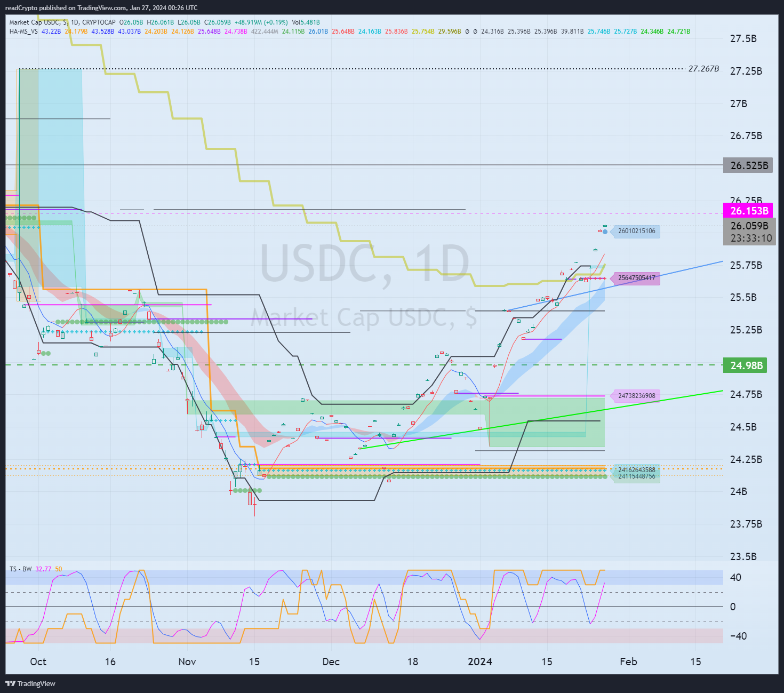Click the 43.22B indicator value
This screenshot has height=693, width=784.
[x=51, y=31]
